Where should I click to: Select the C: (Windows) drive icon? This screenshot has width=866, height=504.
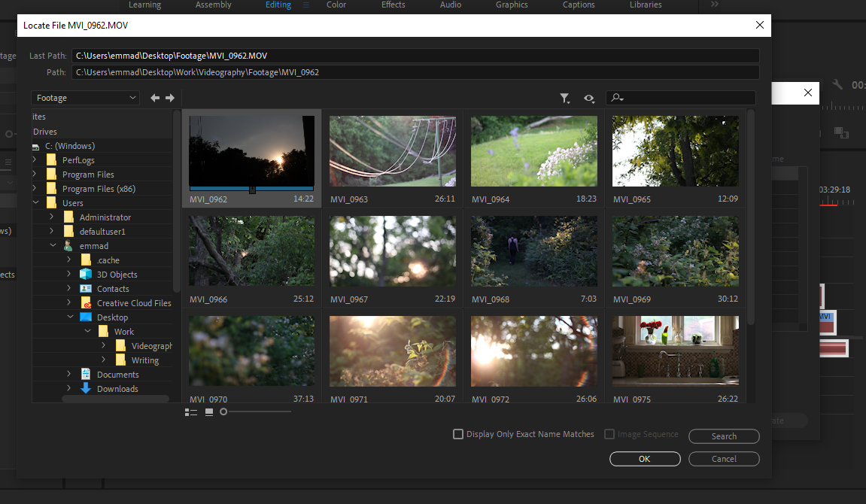pos(36,146)
